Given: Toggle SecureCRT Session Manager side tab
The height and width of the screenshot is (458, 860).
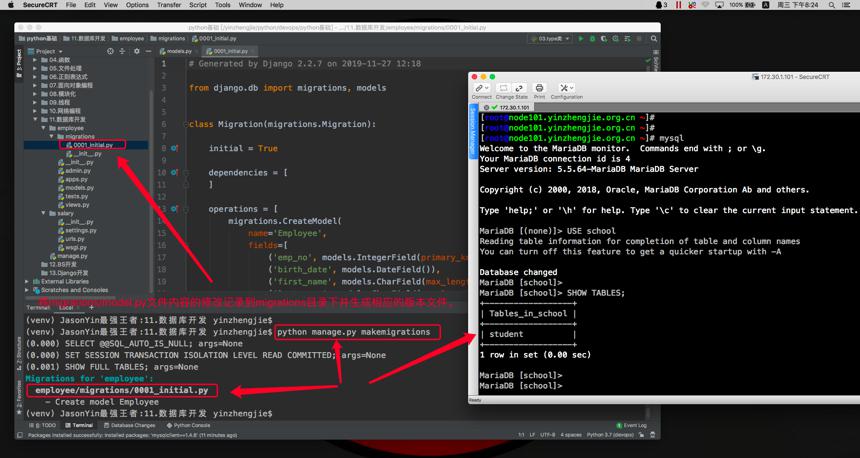Looking at the screenshot, I should click(472, 133).
